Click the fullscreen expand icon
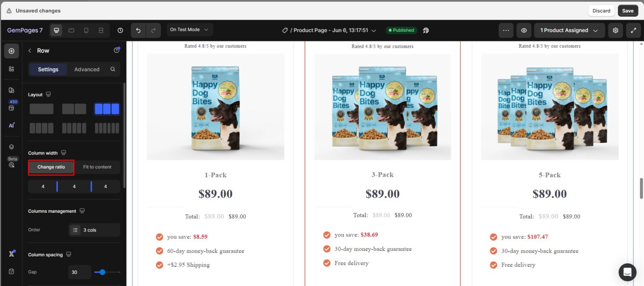Viewport: 644px width, 286px height. tap(633, 30)
